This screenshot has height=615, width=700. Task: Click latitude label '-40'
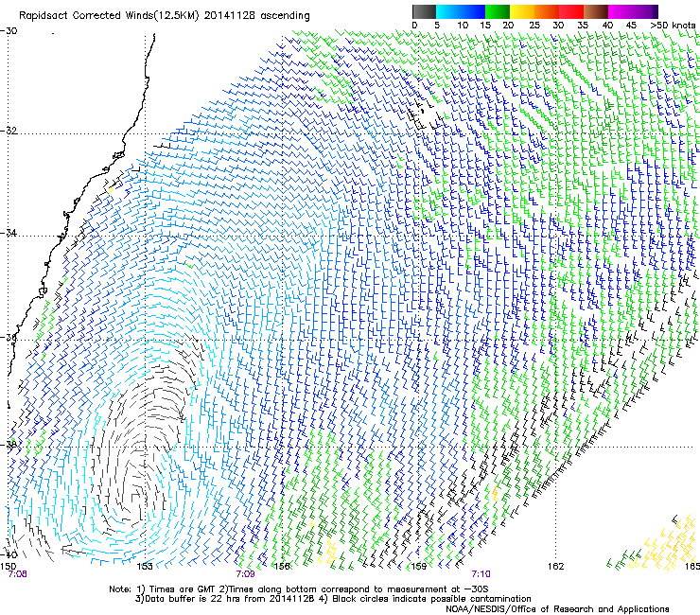(x=9, y=554)
